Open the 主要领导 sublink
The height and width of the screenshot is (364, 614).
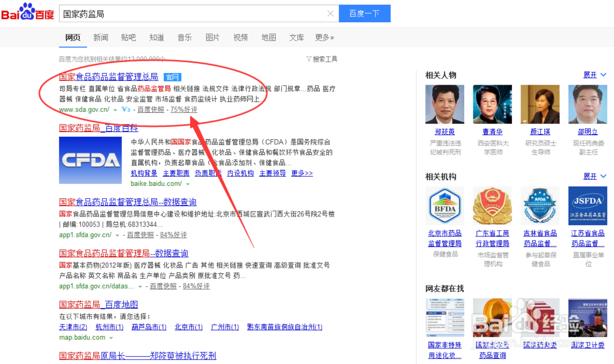[273, 173]
